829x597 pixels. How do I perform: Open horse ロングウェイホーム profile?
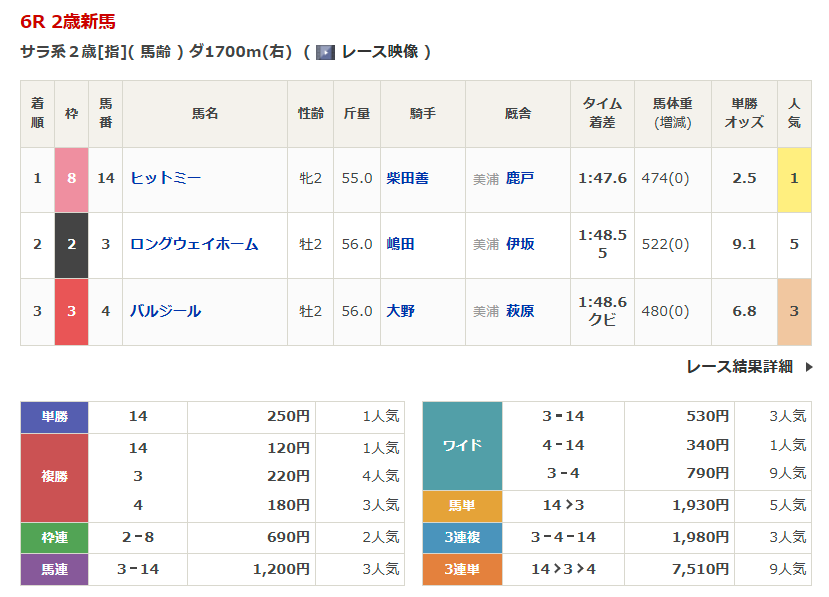pyautogui.click(x=194, y=244)
